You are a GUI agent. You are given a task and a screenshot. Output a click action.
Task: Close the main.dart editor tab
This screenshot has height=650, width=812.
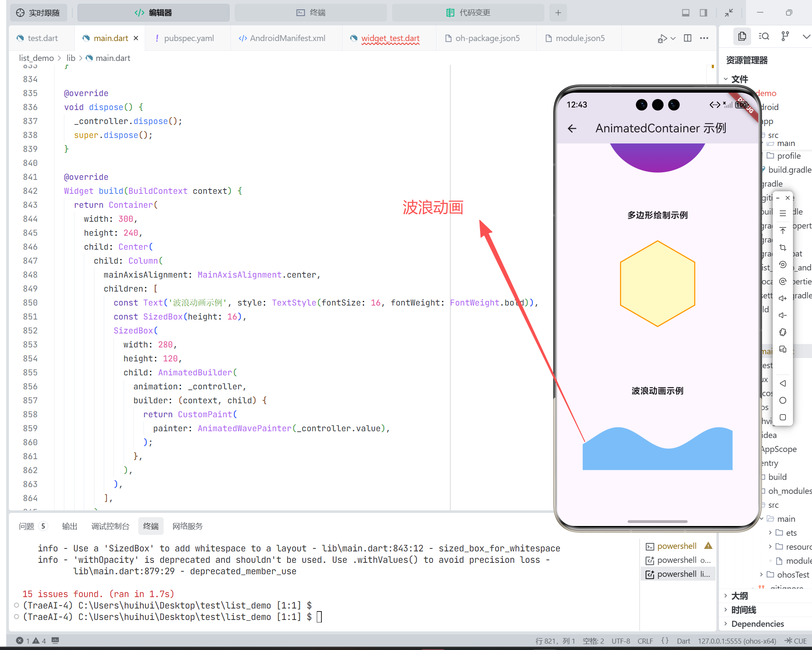(136, 38)
